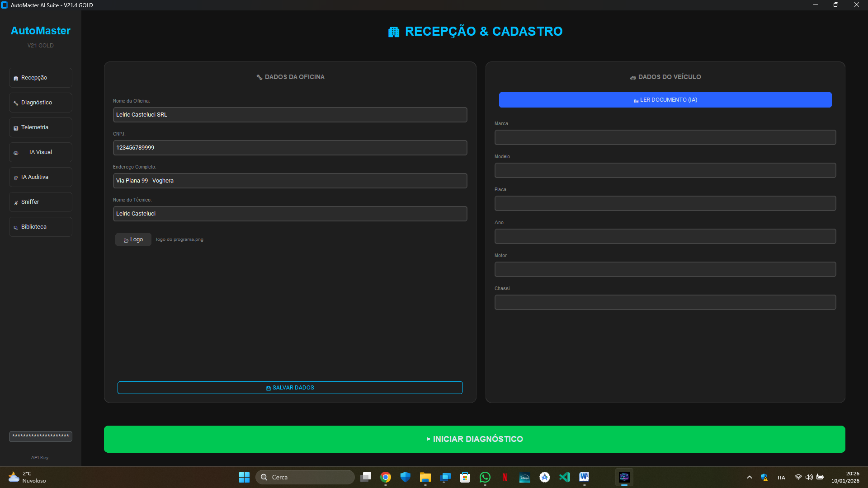Click the LER DOCUMENTO (IA) button
The image size is (868, 488).
click(x=665, y=99)
